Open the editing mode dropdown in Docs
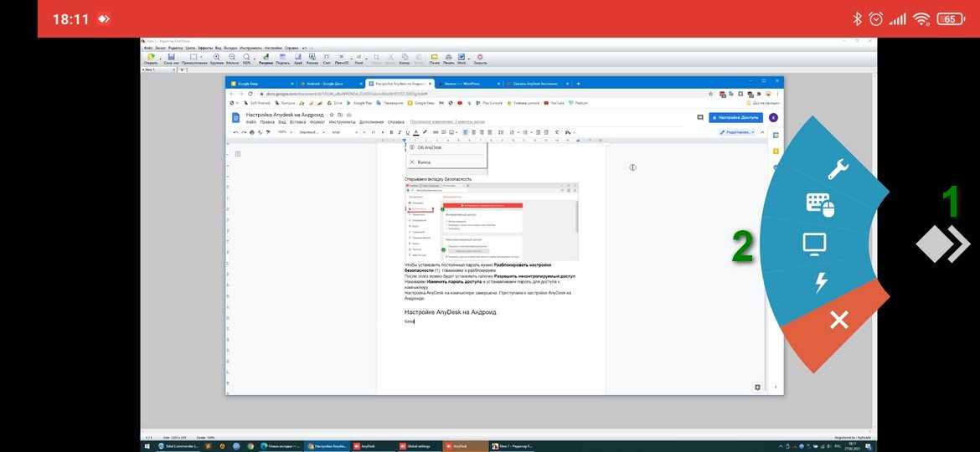Image resolution: width=980 pixels, height=452 pixels. click(x=738, y=132)
